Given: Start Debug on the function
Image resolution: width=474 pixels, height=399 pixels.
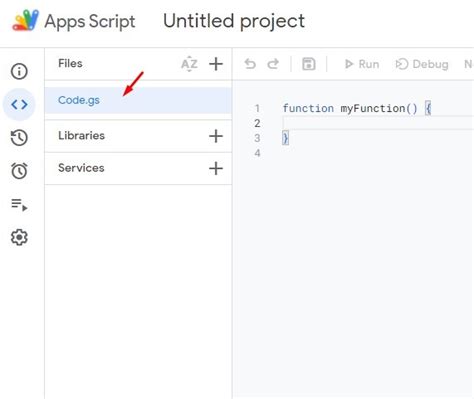Looking at the screenshot, I should (422, 64).
